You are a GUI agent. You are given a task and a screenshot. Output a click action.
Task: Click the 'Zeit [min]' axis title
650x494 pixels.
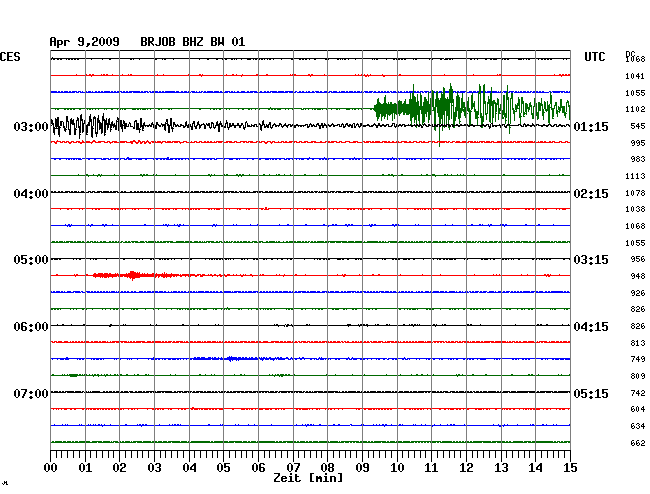(x=308, y=478)
